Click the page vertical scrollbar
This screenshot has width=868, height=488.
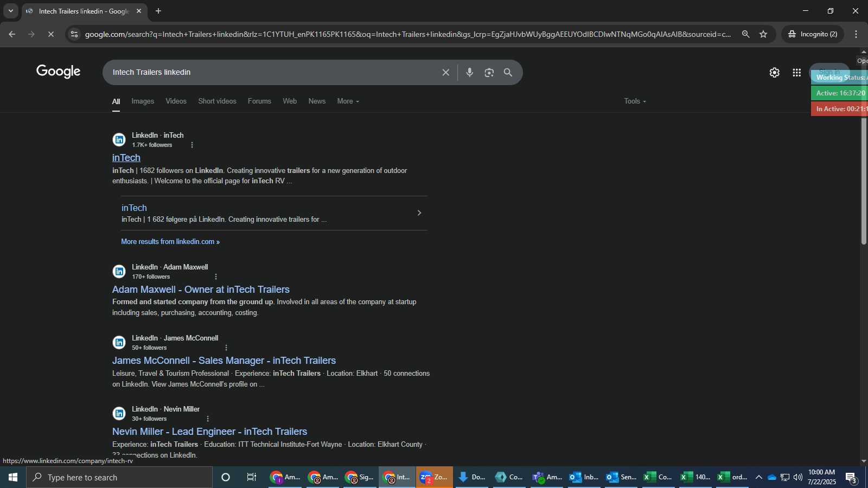coord(864,182)
